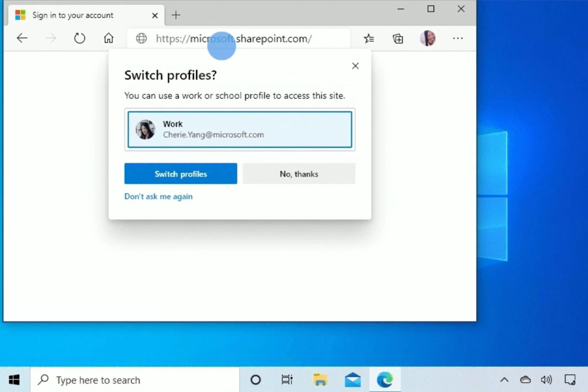Add a new browser tab

coord(176,15)
